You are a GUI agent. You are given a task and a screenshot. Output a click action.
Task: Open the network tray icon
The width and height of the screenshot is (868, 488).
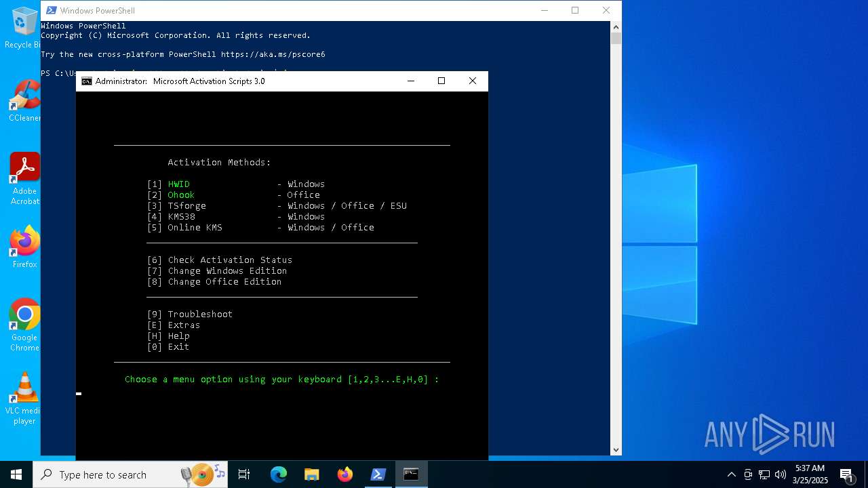764,474
